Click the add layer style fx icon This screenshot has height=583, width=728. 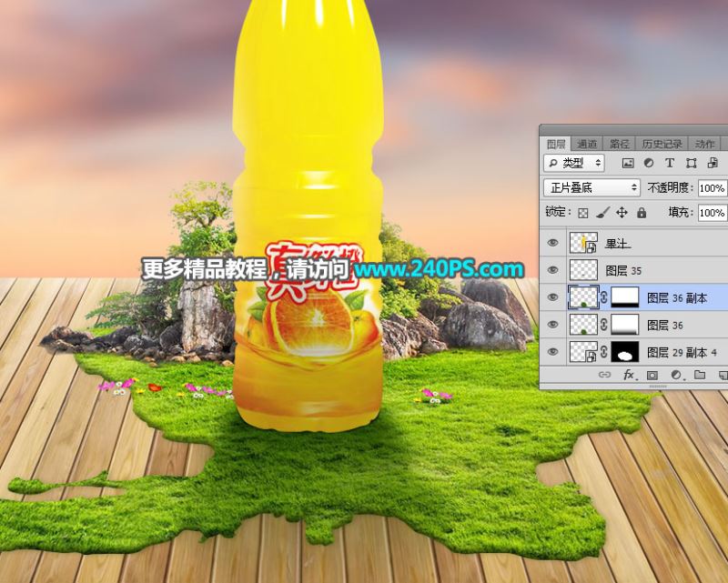tap(628, 375)
